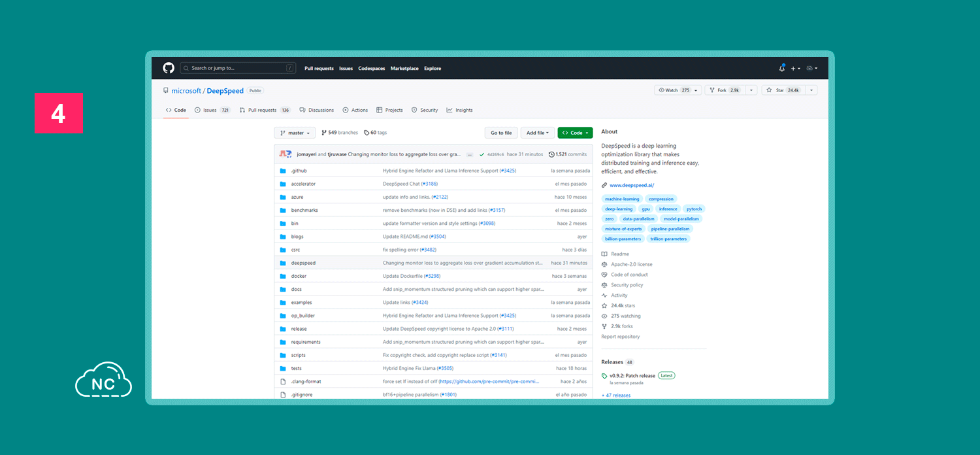Switch to the Issues 721 tab
This screenshot has height=455, width=980.
coord(212,110)
